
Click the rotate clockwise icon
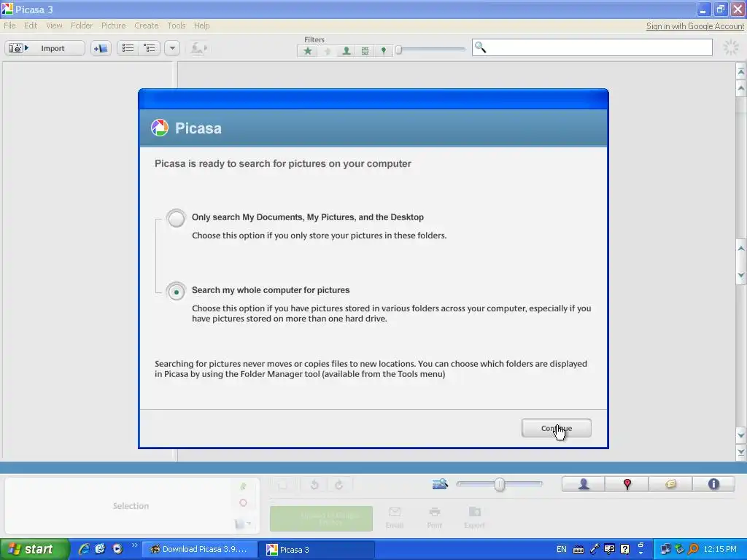[x=338, y=485]
